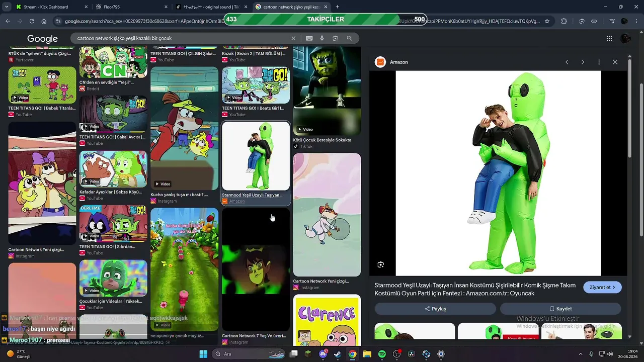The height and width of the screenshot is (362, 644).
Task: Open the TEEN TITANS GO! Sakal Avcısı video
Action: coord(113,114)
